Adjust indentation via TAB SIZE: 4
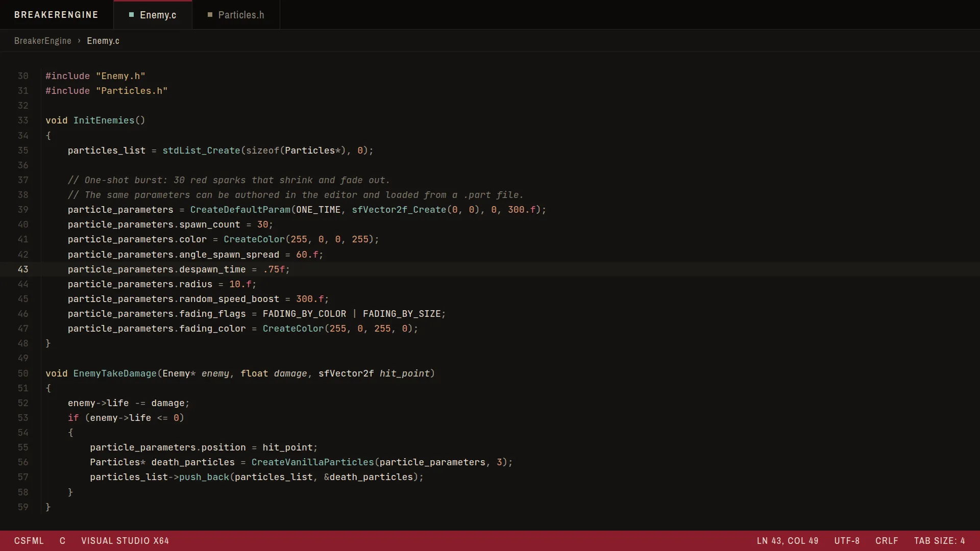Image resolution: width=980 pixels, height=551 pixels. [939, 541]
